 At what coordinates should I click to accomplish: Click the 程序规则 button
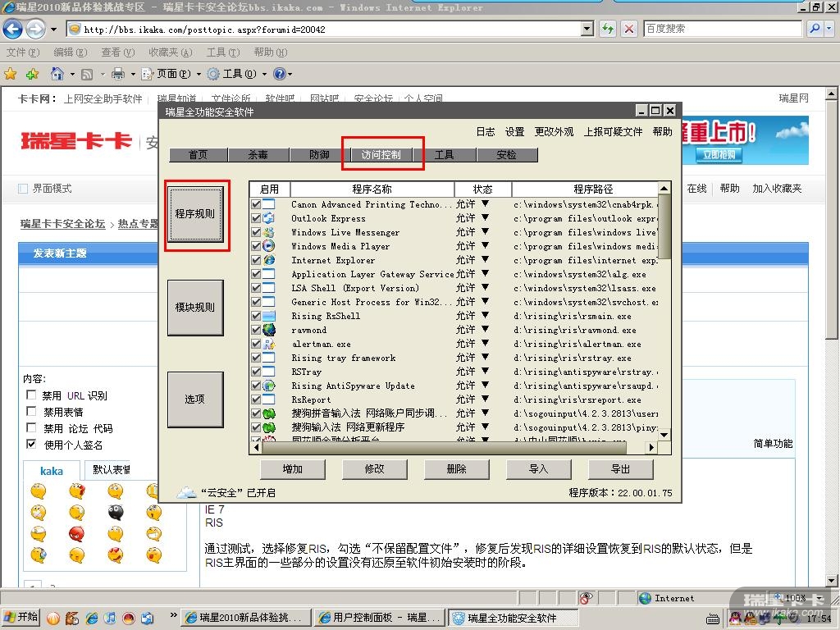tap(195, 214)
